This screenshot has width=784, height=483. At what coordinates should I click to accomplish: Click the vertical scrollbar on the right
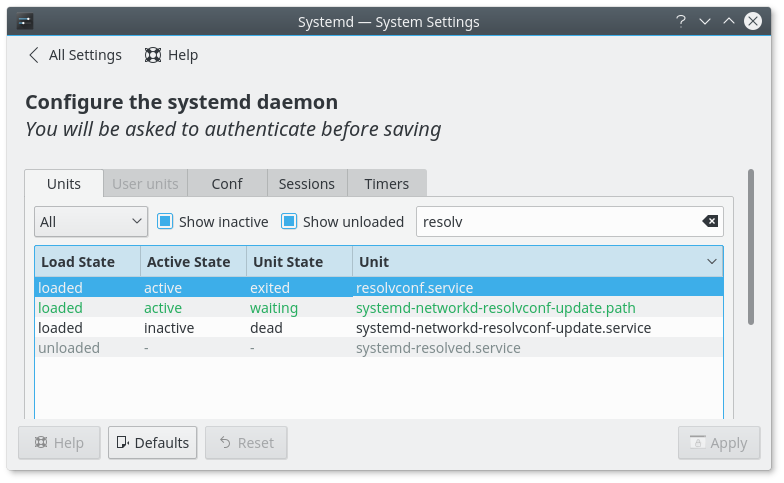pyautogui.click(x=751, y=247)
